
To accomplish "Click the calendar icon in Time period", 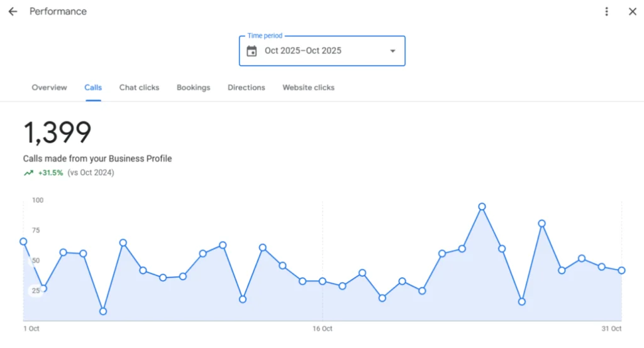I will (x=252, y=51).
